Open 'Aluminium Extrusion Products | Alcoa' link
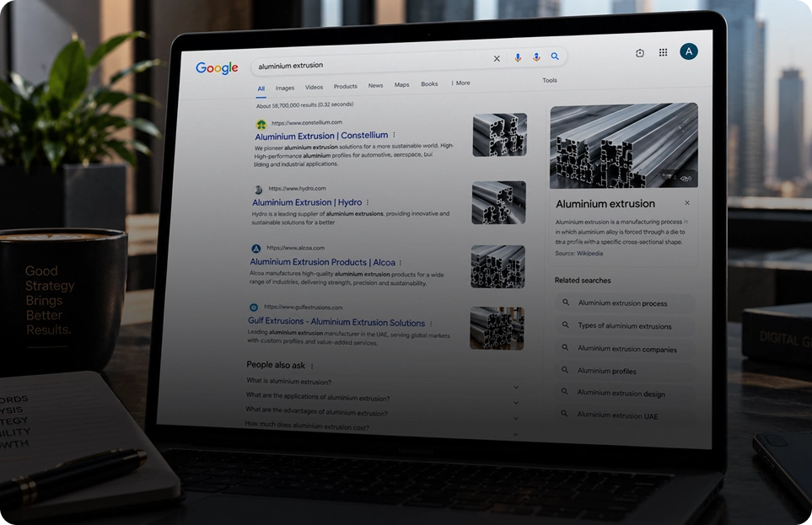 coord(323,262)
